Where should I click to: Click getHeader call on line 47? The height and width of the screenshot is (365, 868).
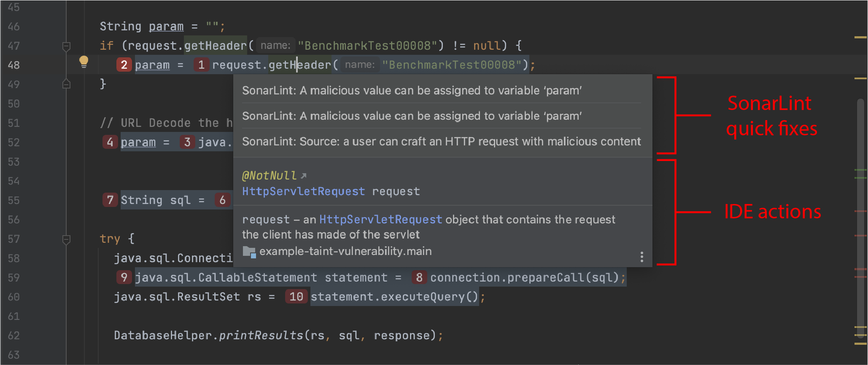216,46
